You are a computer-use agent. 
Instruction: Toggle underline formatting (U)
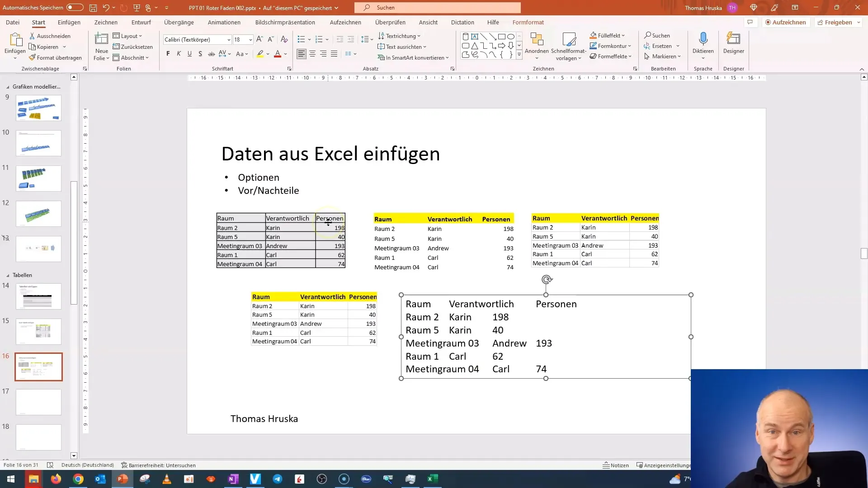point(189,54)
